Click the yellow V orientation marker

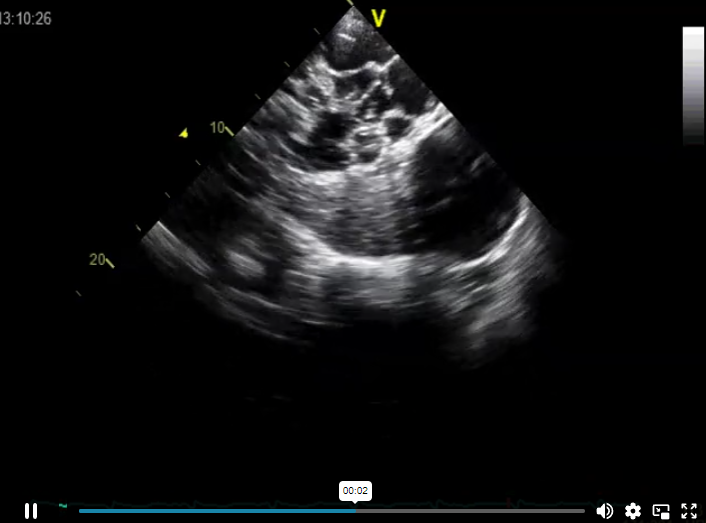pyautogui.click(x=379, y=18)
